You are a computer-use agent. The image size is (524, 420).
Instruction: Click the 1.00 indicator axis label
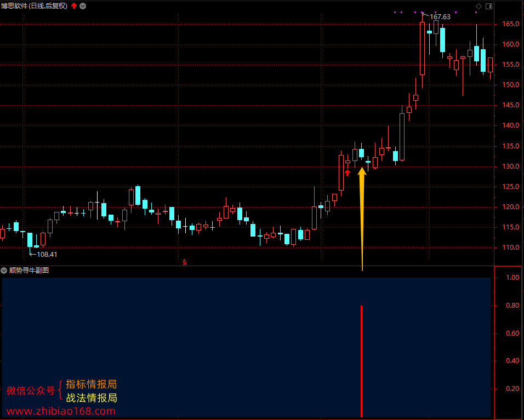pyautogui.click(x=512, y=278)
